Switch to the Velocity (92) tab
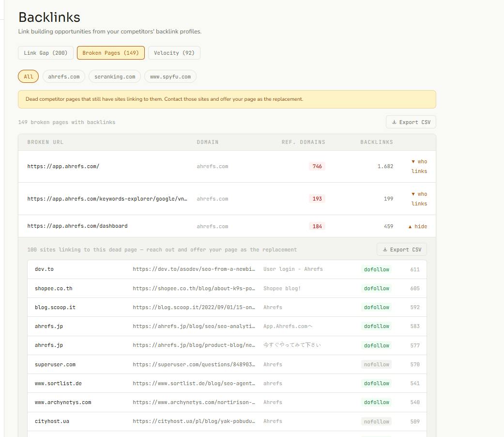 pyautogui.click(x=174, y=53)
